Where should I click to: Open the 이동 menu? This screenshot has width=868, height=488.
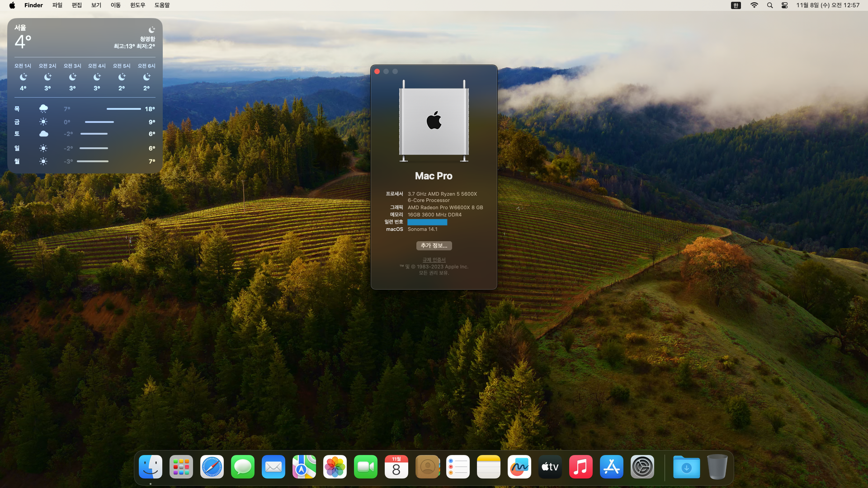[x=116, y=5]
